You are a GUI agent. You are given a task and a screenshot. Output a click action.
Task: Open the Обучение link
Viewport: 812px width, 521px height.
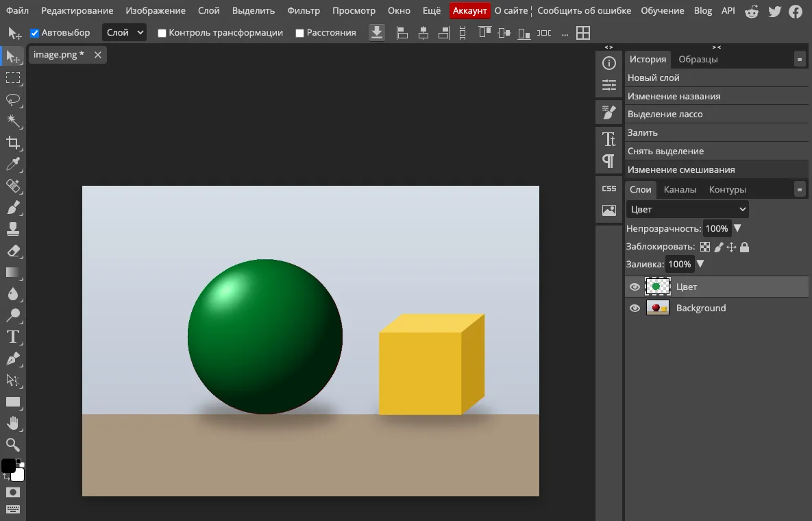point(663,10)
